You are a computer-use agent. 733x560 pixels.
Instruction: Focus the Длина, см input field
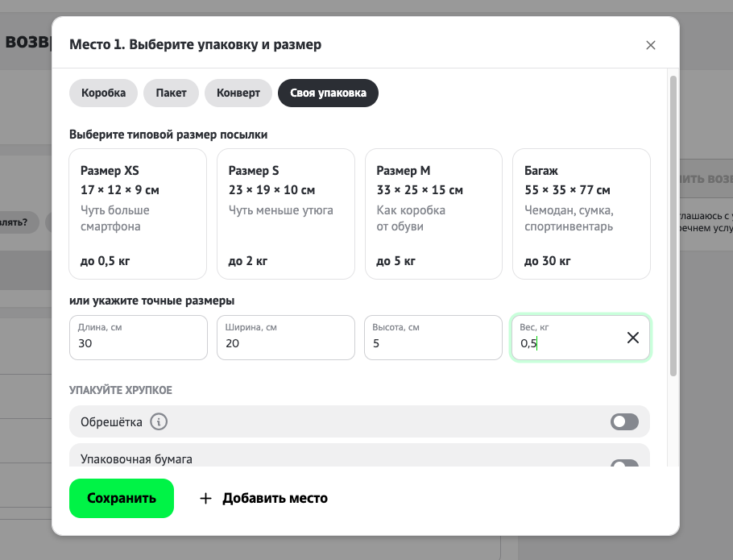point(139,338)
